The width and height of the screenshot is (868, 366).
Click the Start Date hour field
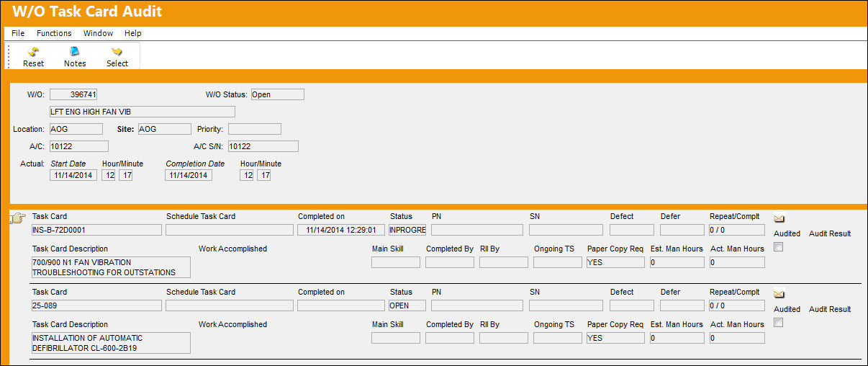[x=108, y=175]
